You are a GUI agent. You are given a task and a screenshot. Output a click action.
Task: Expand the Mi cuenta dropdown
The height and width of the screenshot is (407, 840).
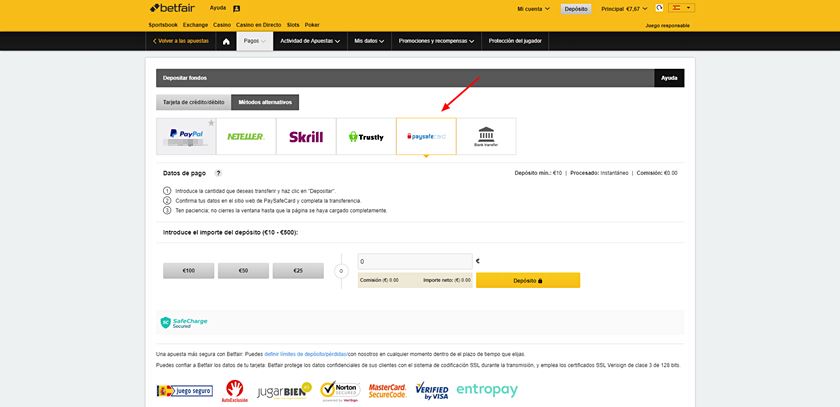click(x=533, y=9)
